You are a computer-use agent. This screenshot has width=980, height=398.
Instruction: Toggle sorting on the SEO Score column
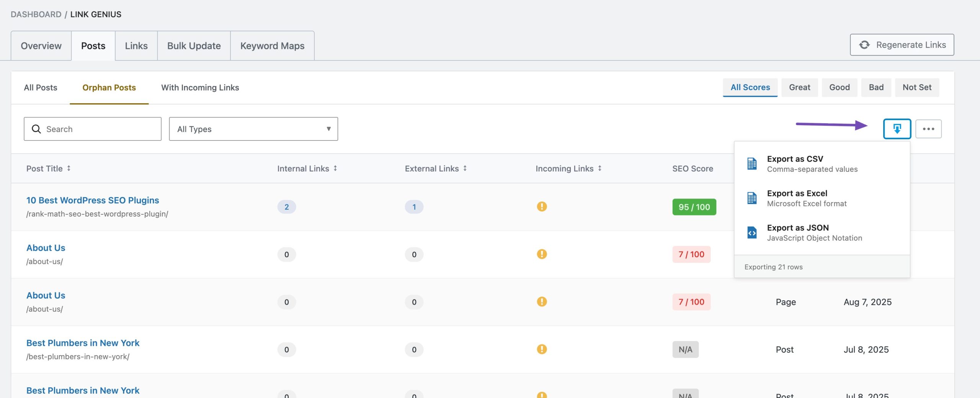pos(692,168)
